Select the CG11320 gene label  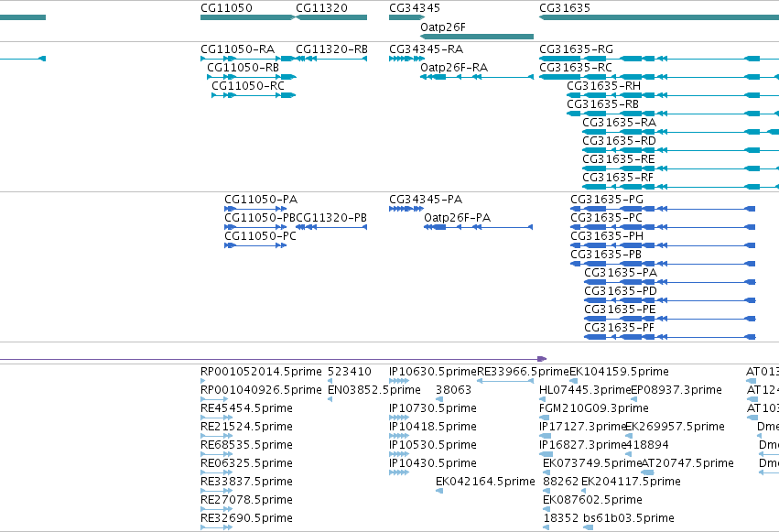coord(321,8)
